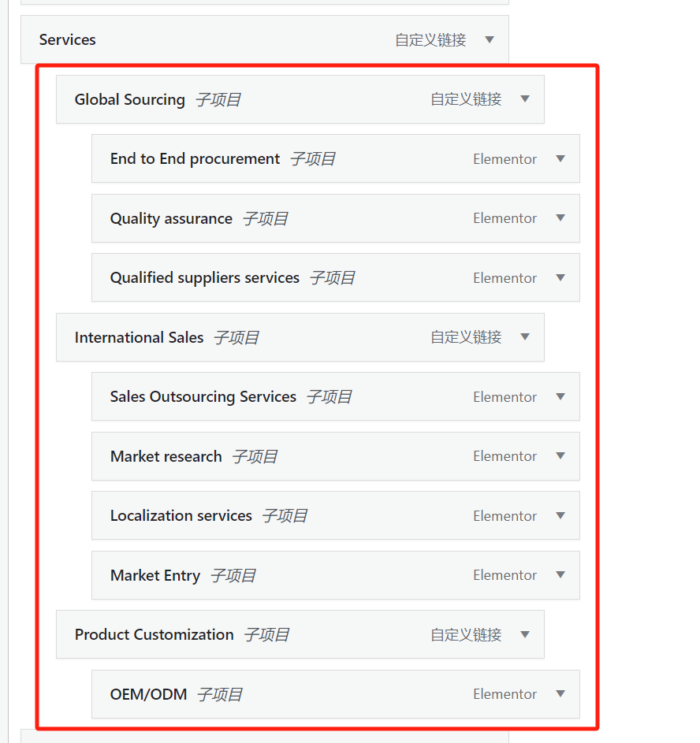Expand OEM/ODM item arrow
Screen dimensions: 700x743
coord(560,694)
